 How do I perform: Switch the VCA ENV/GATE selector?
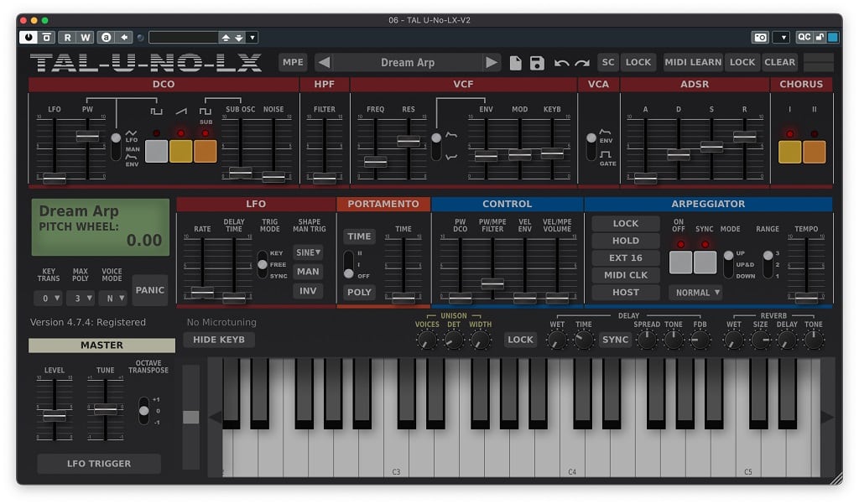tap(591, 146)
